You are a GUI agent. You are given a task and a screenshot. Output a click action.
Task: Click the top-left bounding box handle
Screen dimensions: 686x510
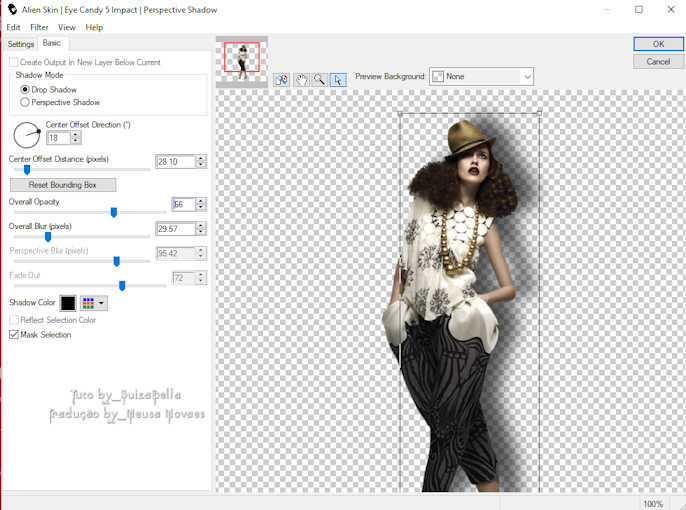400,113
